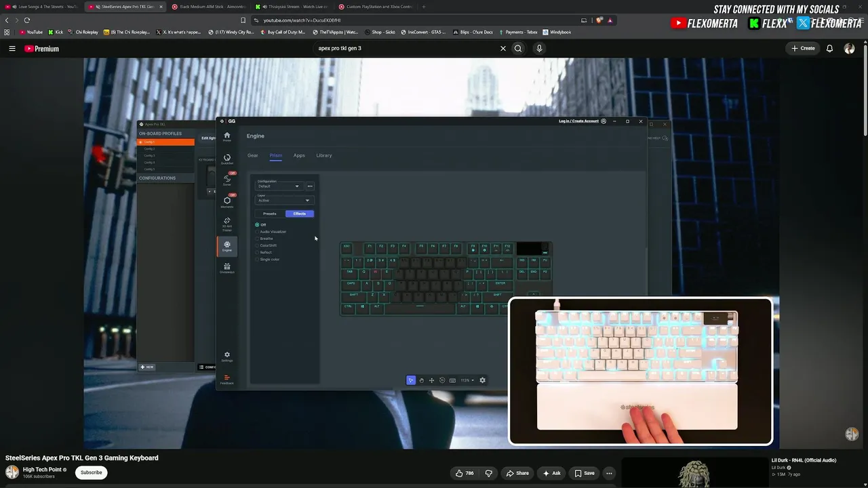
Task: Select Config 1 profile in Apex Pro TKL window
Action: point(166,142)
